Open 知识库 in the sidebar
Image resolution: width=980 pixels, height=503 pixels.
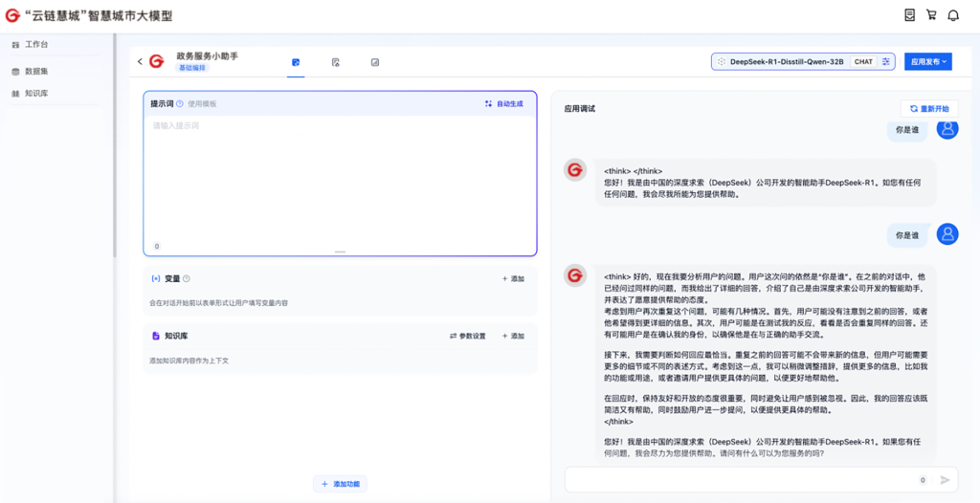[x=36, y=93]
